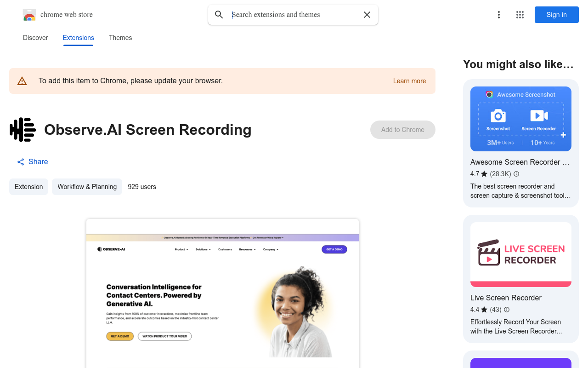The height and width of the screenshot is (368, 588).
Task: Click the search magnifier icon
Action: (x=219, y=15)
